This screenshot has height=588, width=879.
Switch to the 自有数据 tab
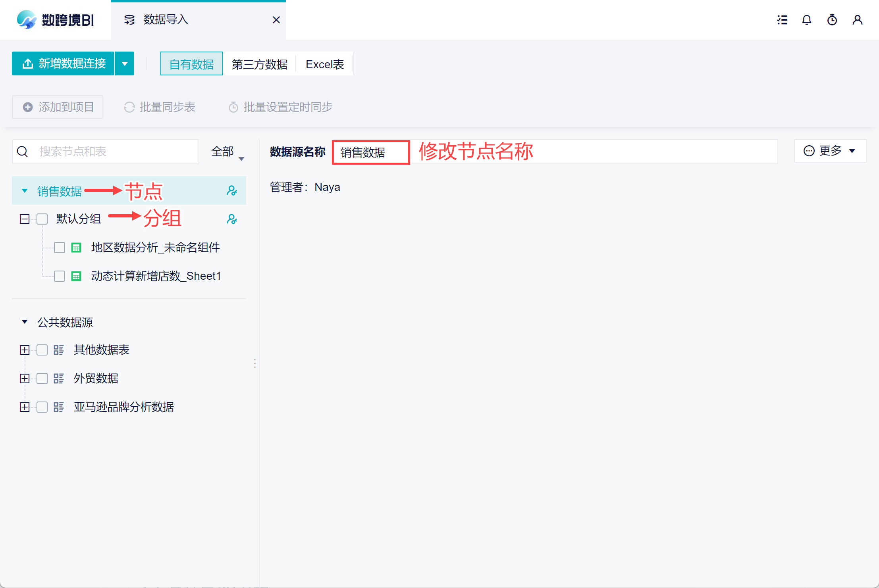[x=191, y=63]
